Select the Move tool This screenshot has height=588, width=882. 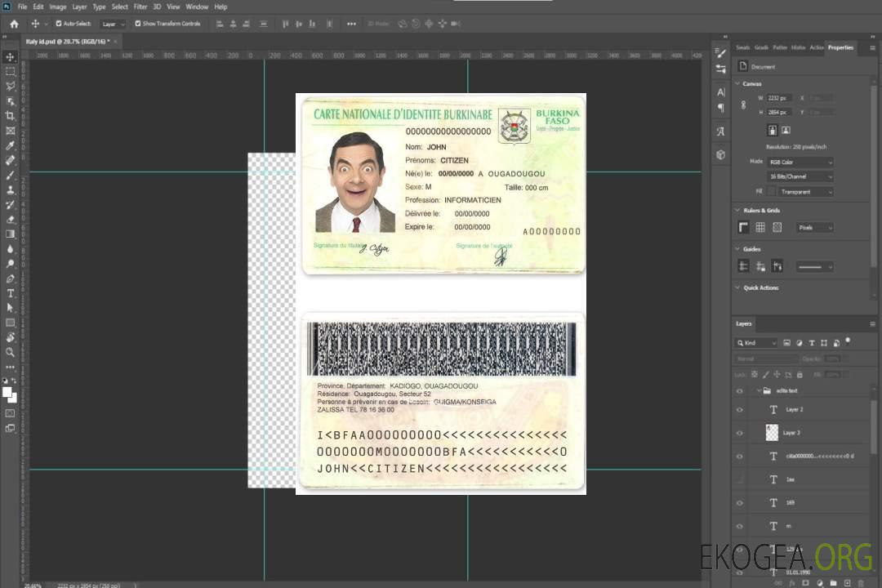point(11,57)
